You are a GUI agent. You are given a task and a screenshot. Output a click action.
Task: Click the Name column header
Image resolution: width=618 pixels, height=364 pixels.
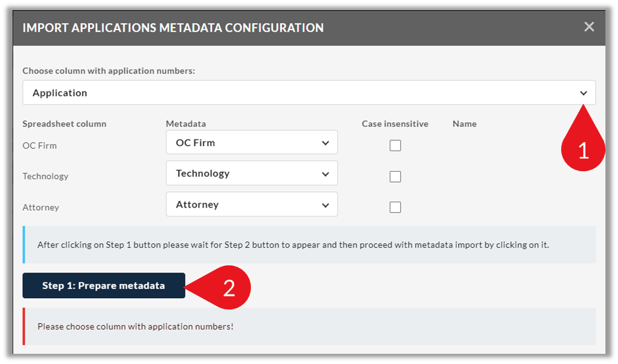pos(464,123)
